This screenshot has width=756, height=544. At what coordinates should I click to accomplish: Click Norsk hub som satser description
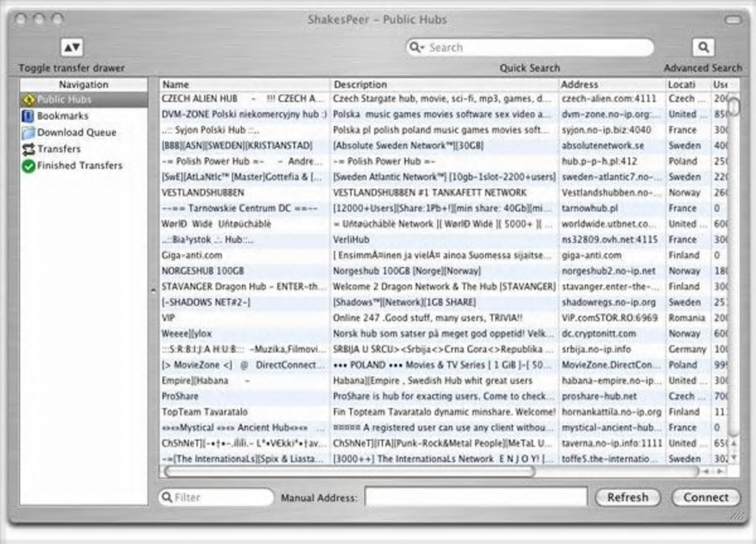pyautogui.click(x=444, y=334)
